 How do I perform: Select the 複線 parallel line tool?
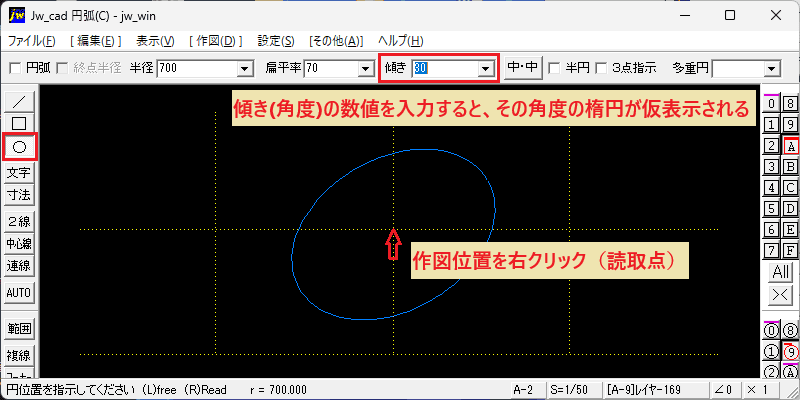coord(19,355)
